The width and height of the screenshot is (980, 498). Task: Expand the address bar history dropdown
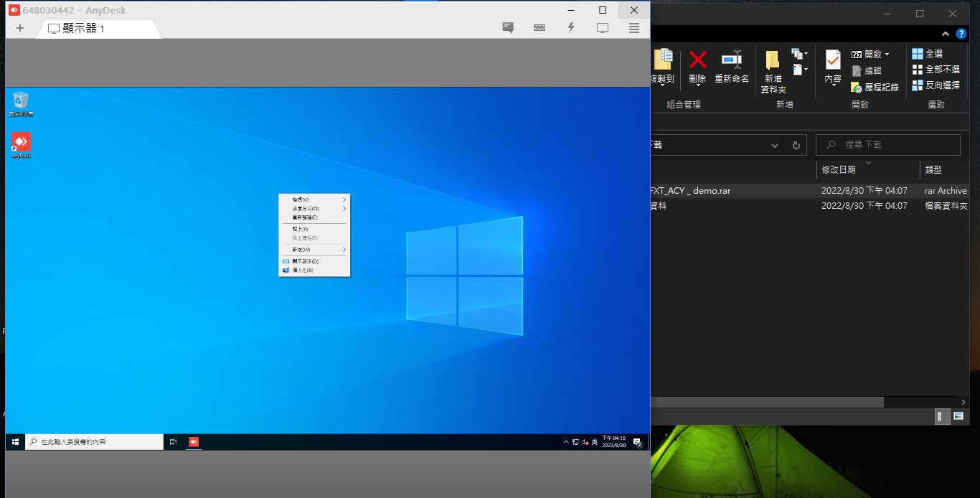point(775,145)
